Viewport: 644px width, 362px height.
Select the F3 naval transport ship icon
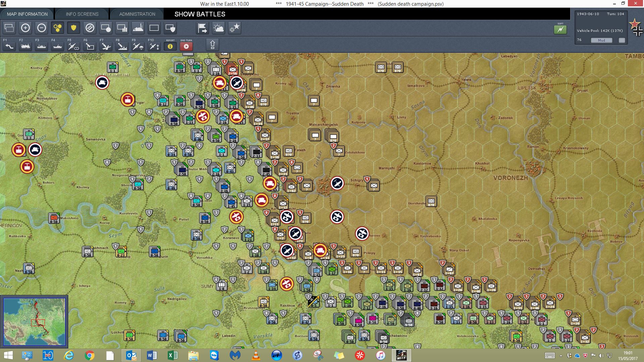click(x=42, y=46)
